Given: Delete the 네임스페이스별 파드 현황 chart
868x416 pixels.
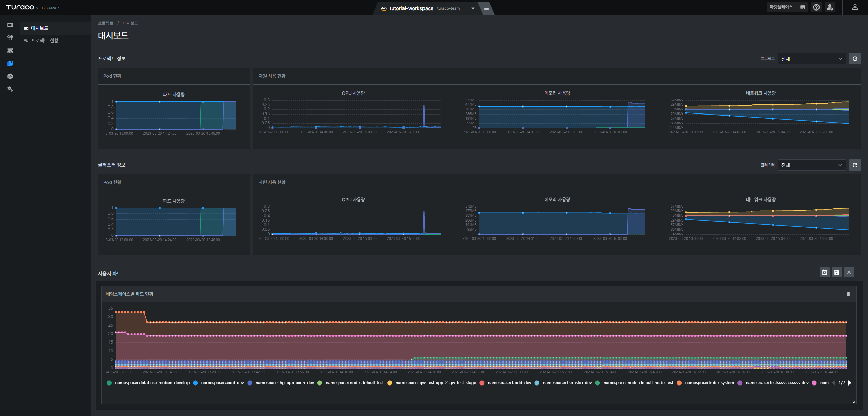Looking at the screenshot, I should point(848,294).
